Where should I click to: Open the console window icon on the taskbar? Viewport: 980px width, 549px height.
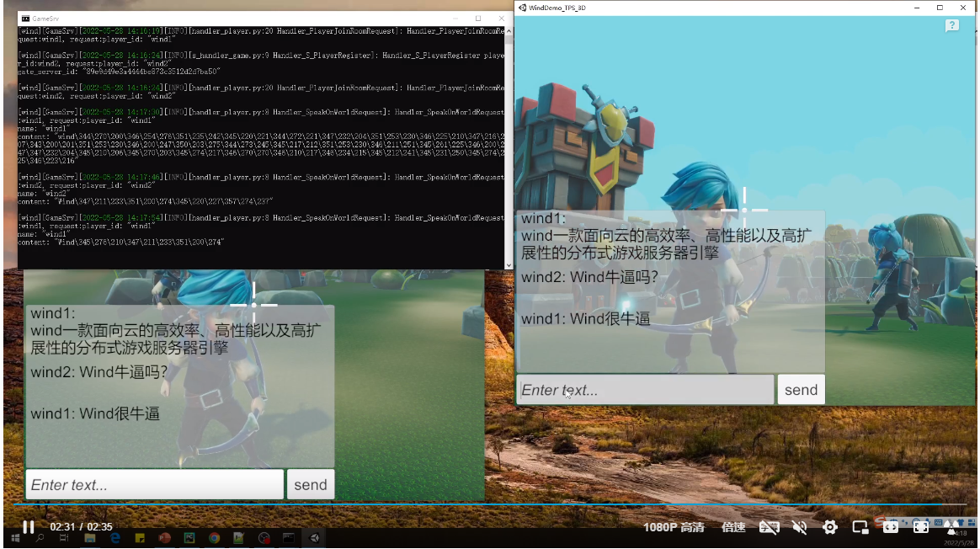[289, 538]
